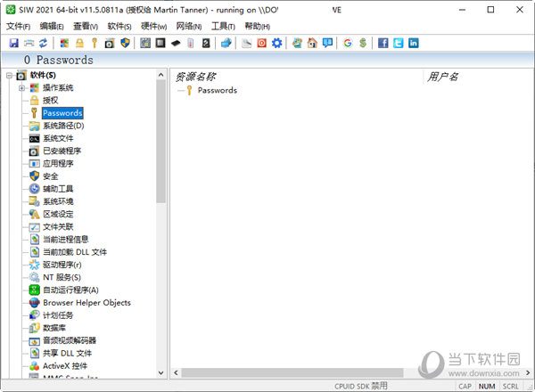Click the blue gear options toolbar icon
The image size is (535, 392).
276,43
